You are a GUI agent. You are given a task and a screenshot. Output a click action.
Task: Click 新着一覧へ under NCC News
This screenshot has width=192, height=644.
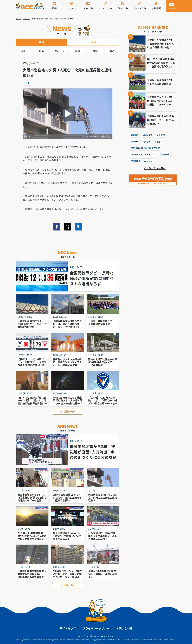pos(67,412)
